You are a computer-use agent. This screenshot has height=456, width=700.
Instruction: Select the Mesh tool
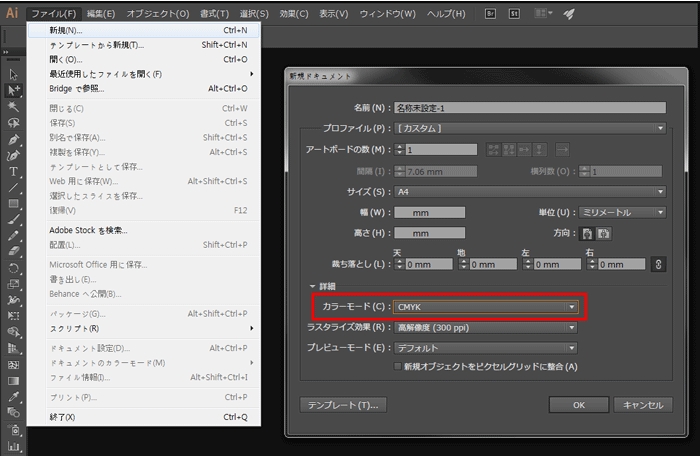click(13, 365)
